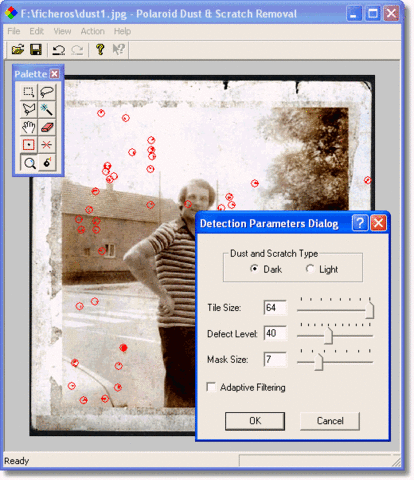Click the Tile Size input field
414x480 pixels.
pos(275,307)
